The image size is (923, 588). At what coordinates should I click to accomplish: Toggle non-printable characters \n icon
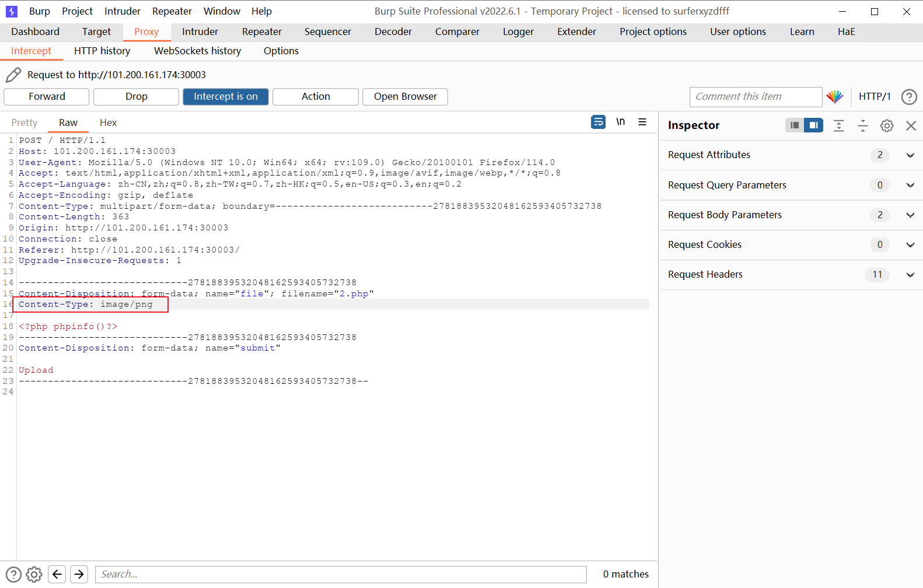point(620,122)
